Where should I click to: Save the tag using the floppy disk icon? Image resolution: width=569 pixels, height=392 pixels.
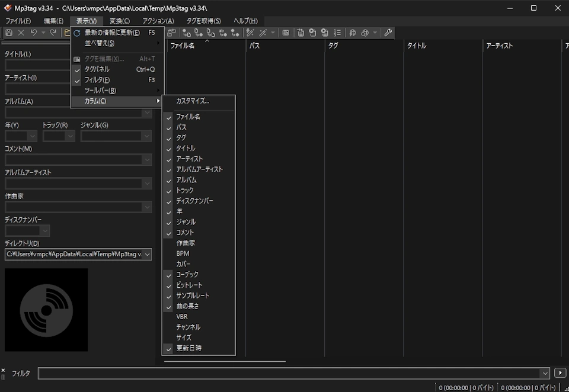[9, 33]
